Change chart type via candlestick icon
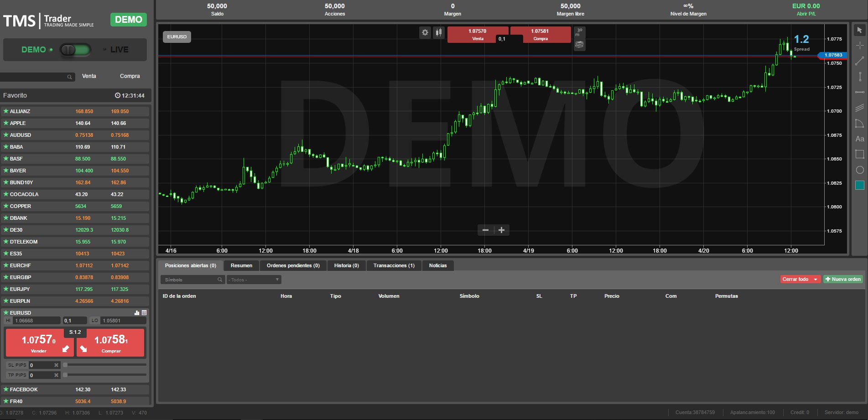This screenshot has width=868, height=420. click(438, 32)
